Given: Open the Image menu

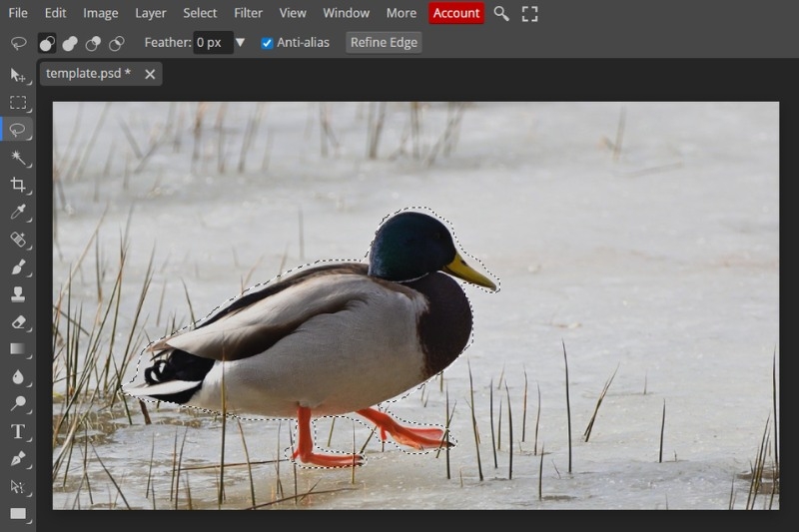Looking at the screenshot, I should pyautogui.click(x=101, y=13).
